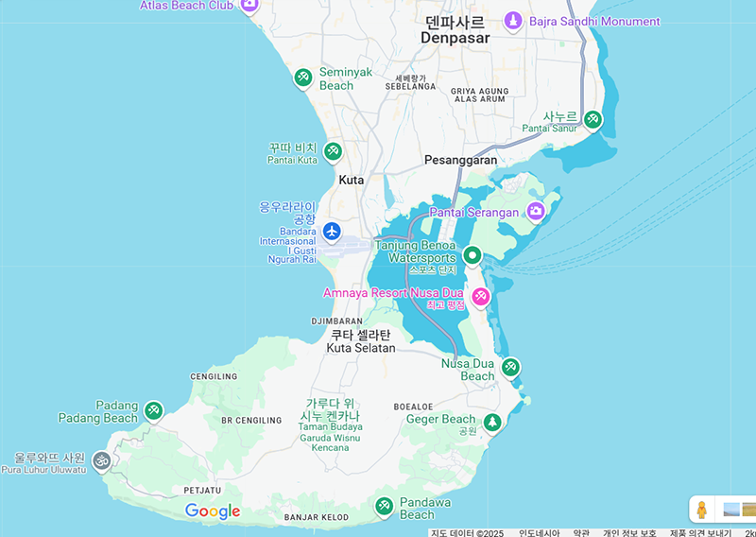Open the Tanjung Benoa Watersports pin

point(472,255)
